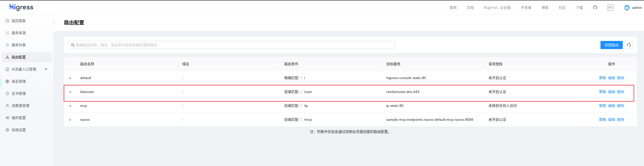Click 编辑 for the default route
This screenshot has width=644, height=166.
click(x=612, y=78)
